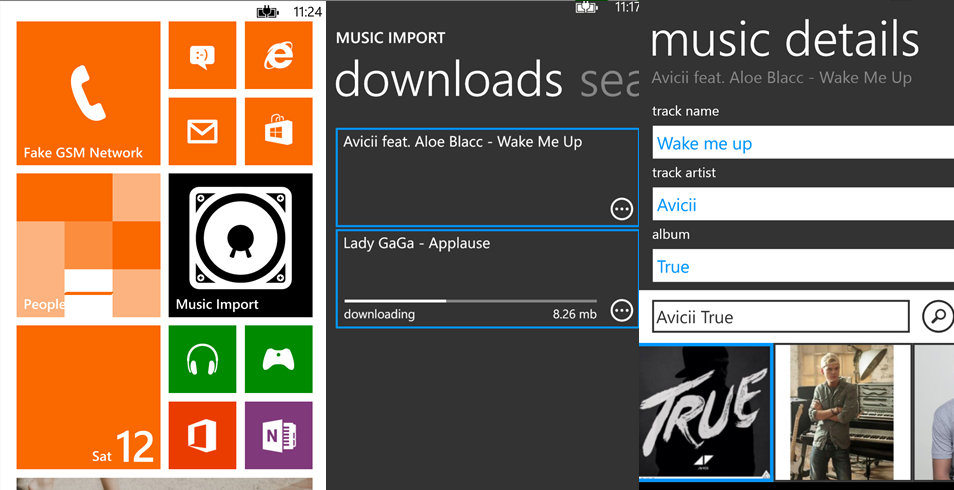
Task: Edit the album field True
Action: [x=803, y=266]
